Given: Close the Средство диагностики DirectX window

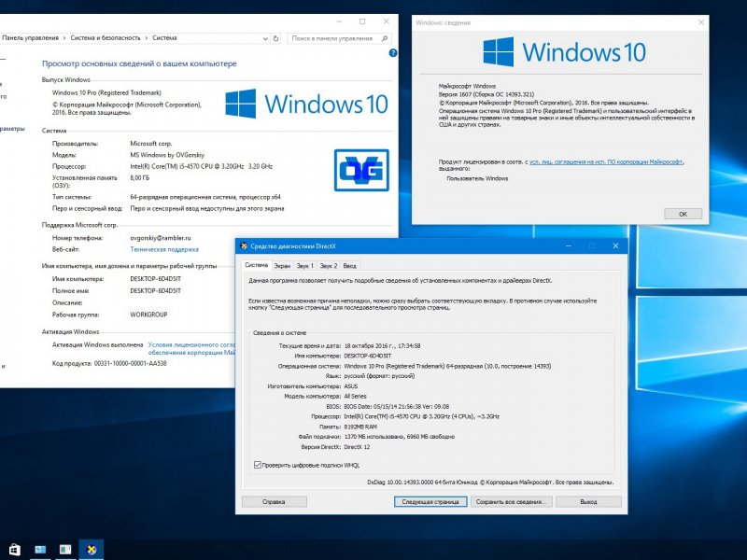Looking at the screenshot, I should click(x=615, y=245).
